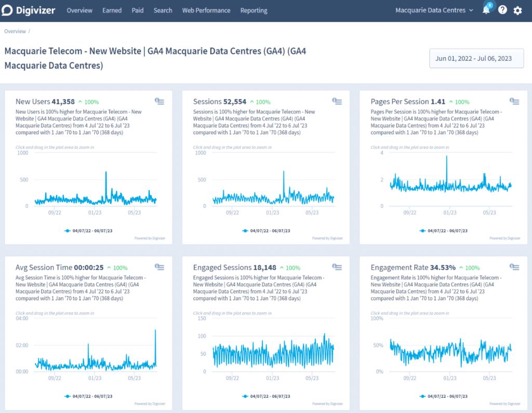The image size is (532, 413).
Task: Open legend icon on New Users card
Action: tap(159, 101)
